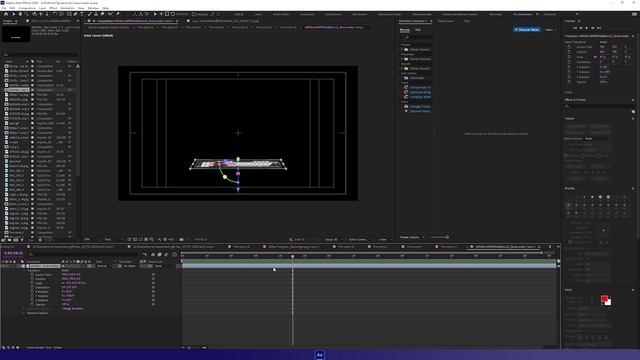Toggle Anchor Point stopwatch in Properties panel

pyautogui.click(x=569, y=47)
